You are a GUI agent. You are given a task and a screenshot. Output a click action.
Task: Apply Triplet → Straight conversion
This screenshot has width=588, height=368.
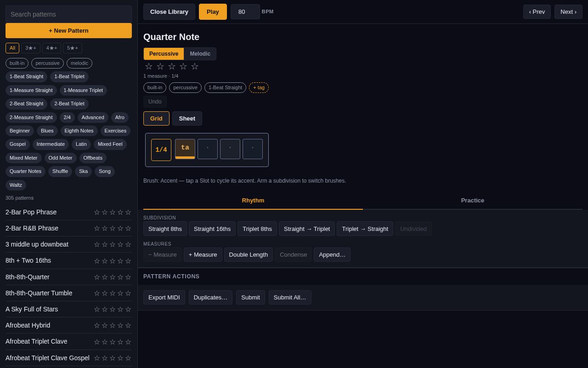click(365, 229)
